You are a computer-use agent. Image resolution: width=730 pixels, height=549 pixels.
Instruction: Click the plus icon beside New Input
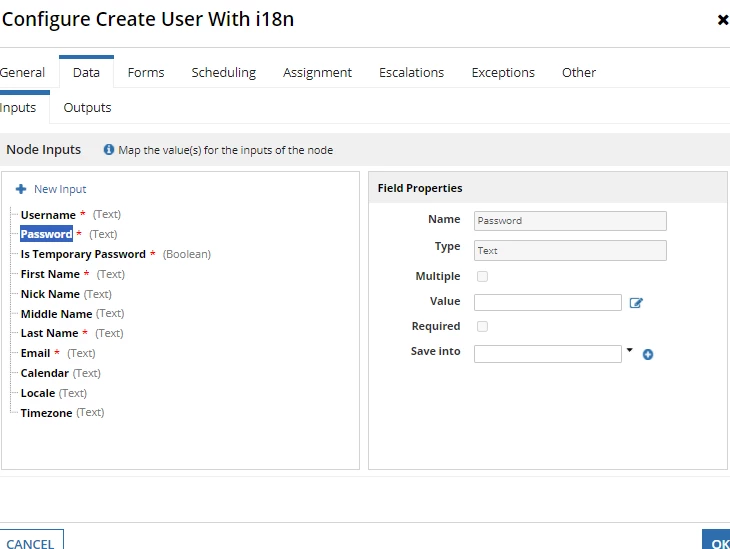point(21,189)
